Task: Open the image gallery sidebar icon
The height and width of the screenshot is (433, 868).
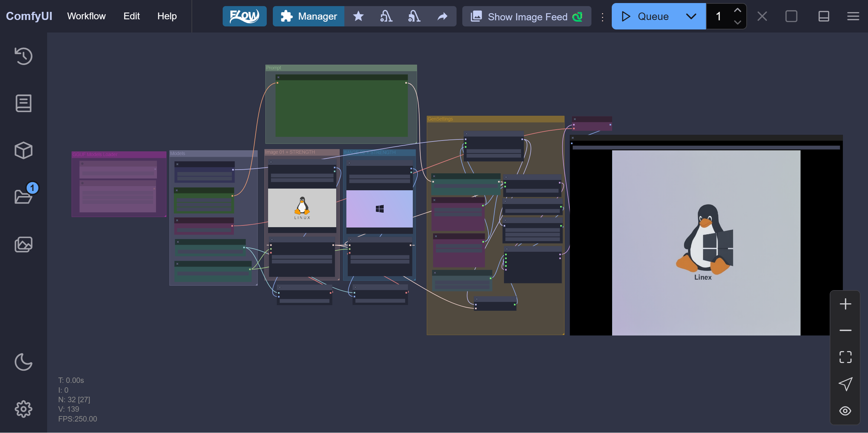Action: (23, 244)
